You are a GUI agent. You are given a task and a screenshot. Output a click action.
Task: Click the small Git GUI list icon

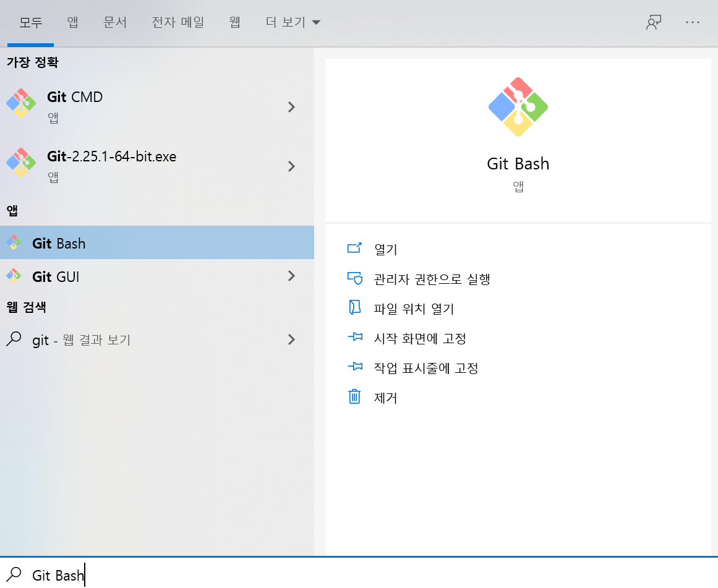pyautogui.click(x=14, y=276)
